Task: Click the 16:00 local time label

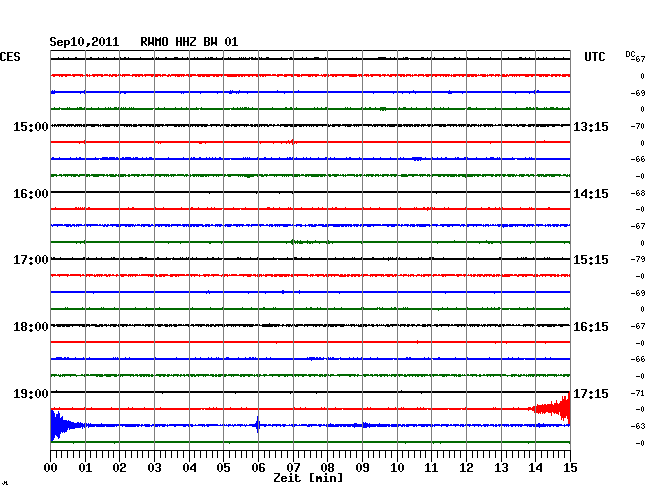Action: tap(31, 194)
